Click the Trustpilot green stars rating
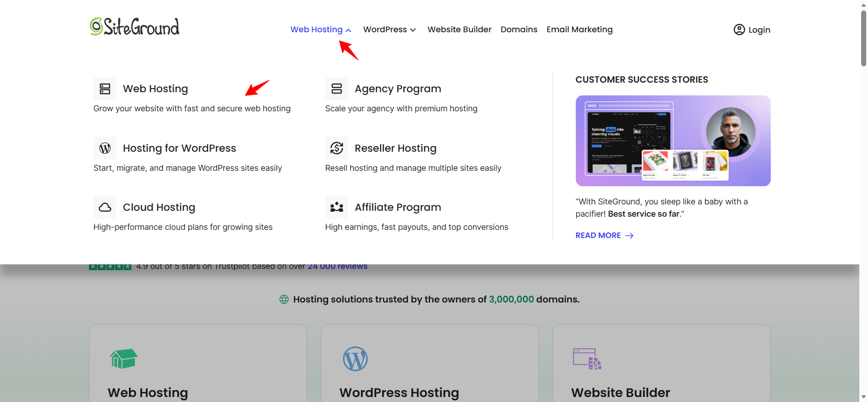Image resolution: width=868 pixels, height=402 pixels. [x=110, y=267]
